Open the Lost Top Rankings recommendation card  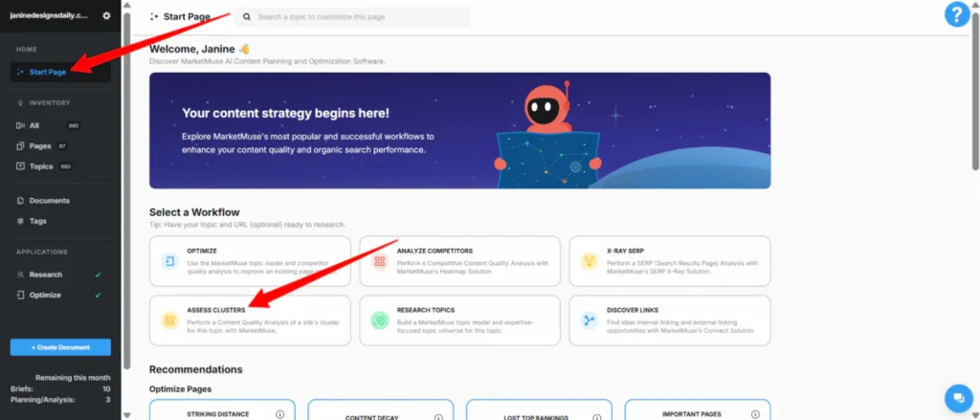point(539,410)
